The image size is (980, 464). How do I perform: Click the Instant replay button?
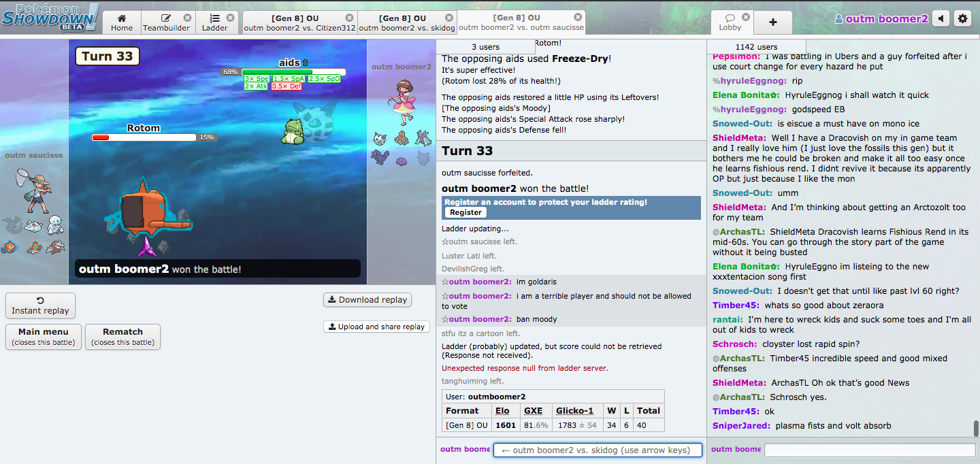tap(40, 305)
